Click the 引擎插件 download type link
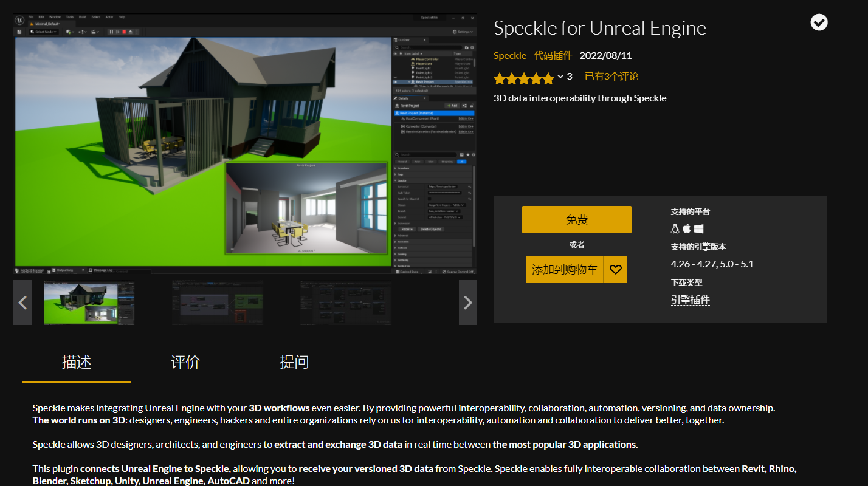868x486 pixels. point(691,300)
